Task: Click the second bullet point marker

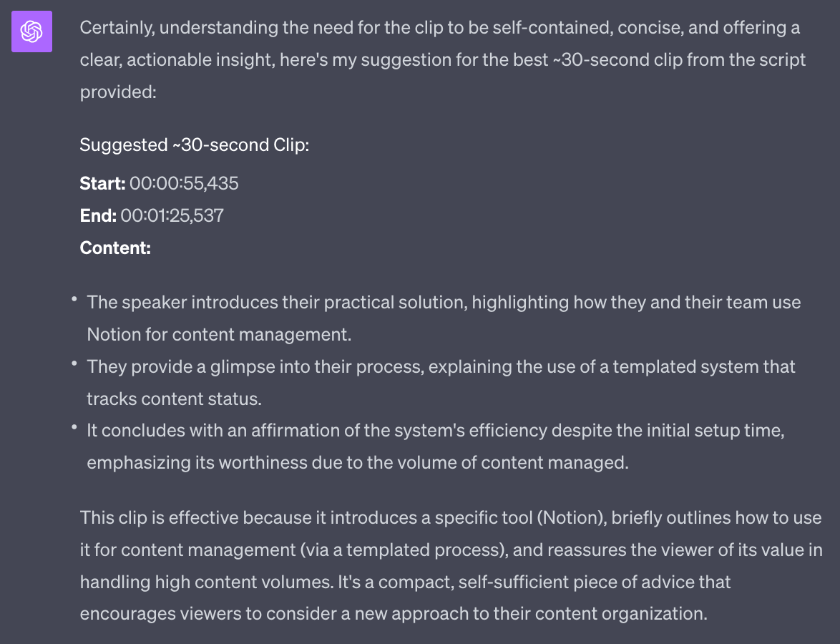Action: [x=74, y=365]
